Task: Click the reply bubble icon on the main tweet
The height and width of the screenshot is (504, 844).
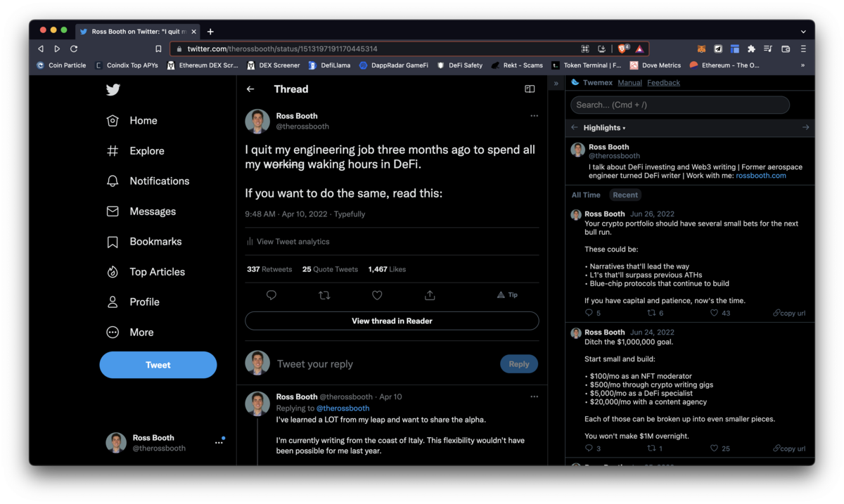Action: coord(271,295)
